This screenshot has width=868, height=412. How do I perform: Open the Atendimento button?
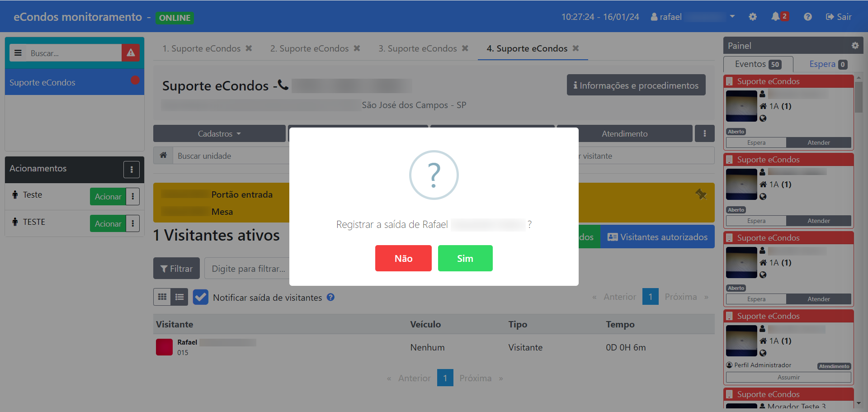tap(625, 133)
